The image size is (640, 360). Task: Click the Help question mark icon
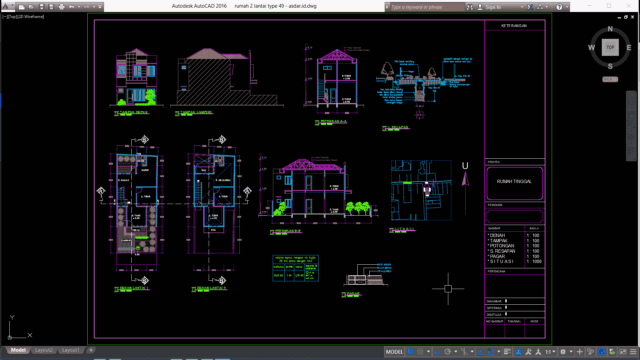click(559, 7)
